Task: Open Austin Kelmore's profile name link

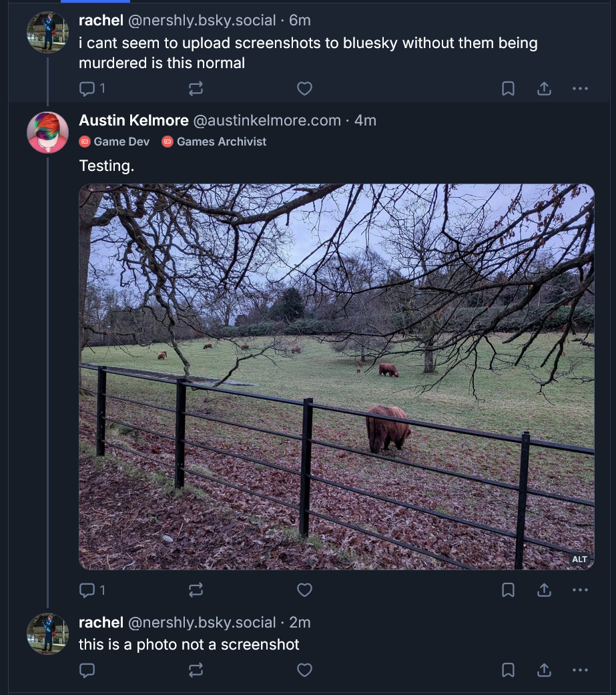Action: pos(133,120)
